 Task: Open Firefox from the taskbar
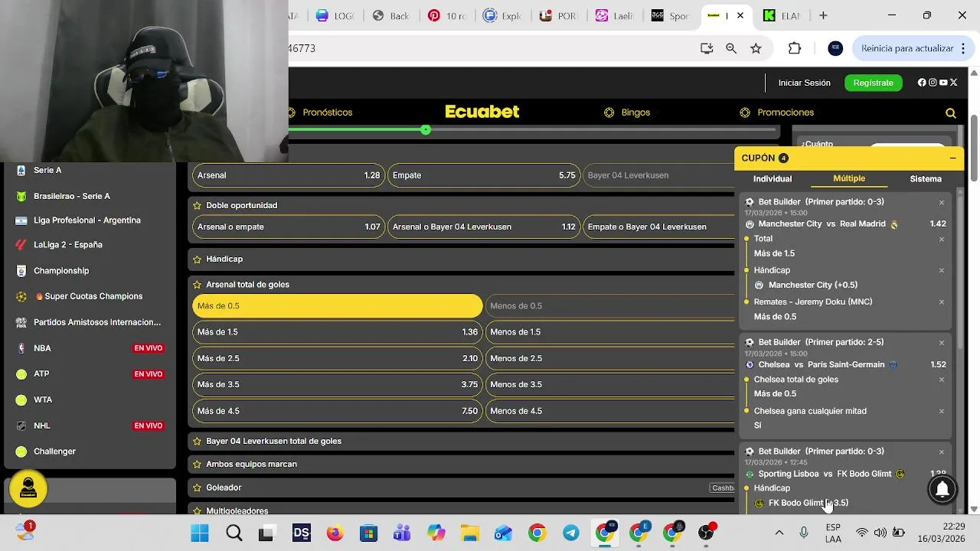335,533
